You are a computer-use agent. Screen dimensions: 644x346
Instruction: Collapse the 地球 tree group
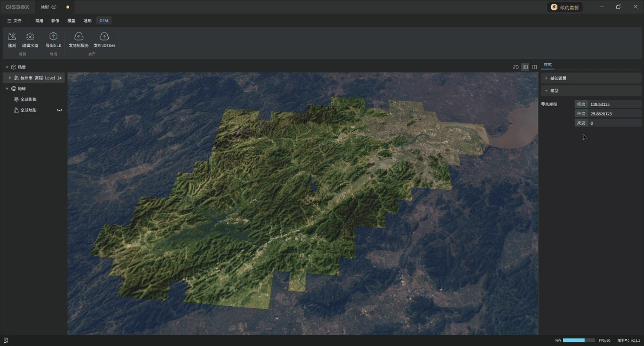click(x=6, y=89)
